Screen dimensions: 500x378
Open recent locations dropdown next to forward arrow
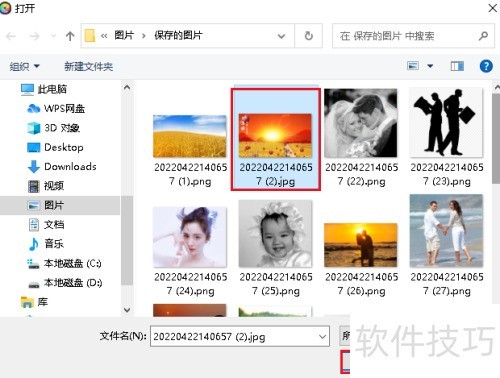click(x=53, y=36)
